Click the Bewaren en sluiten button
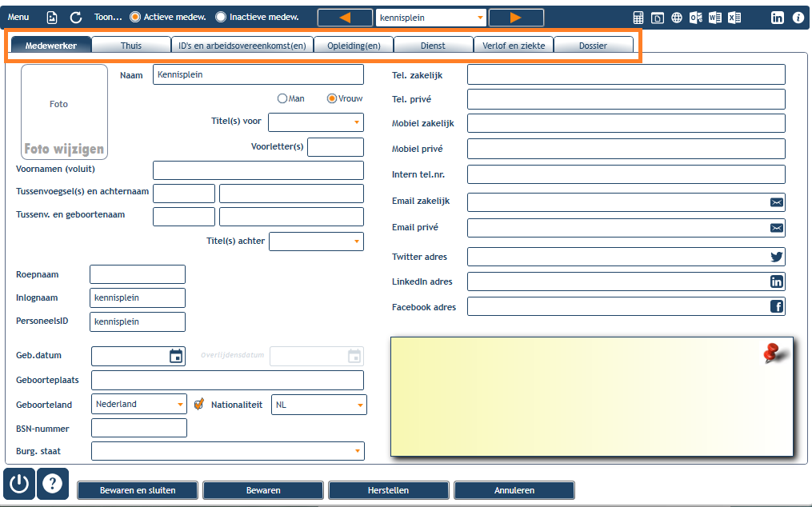The image size is (812, 507). coord(138,490)
